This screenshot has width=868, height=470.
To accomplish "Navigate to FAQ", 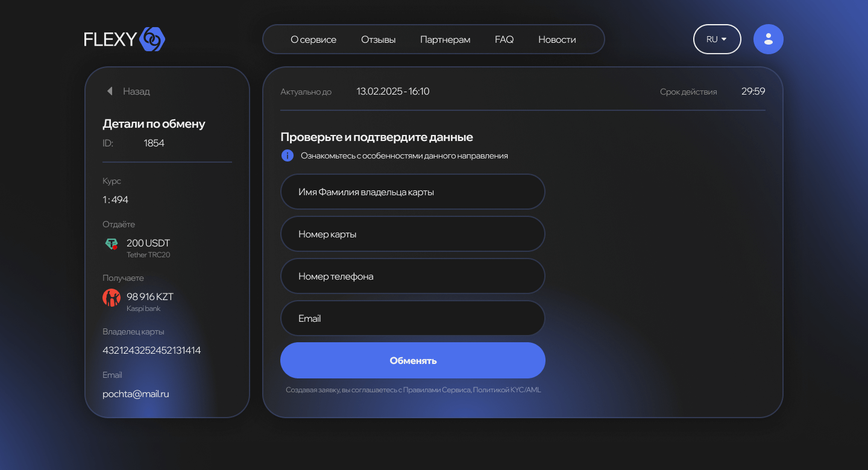I will point(504,40).
